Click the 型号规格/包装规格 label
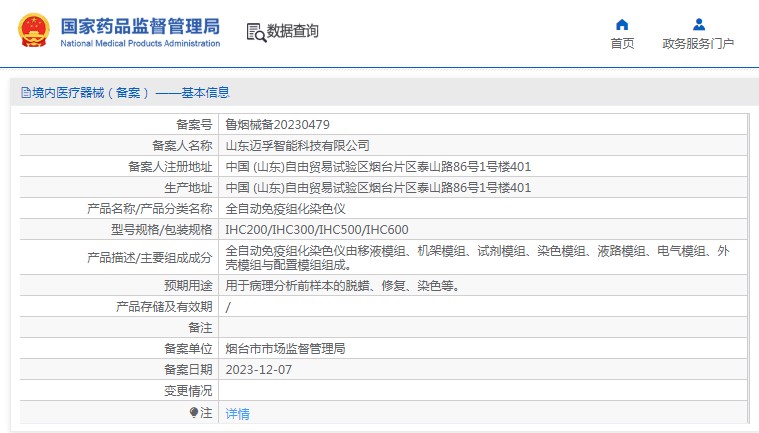This screenshot has height=433, width=759. pos(162,230)
